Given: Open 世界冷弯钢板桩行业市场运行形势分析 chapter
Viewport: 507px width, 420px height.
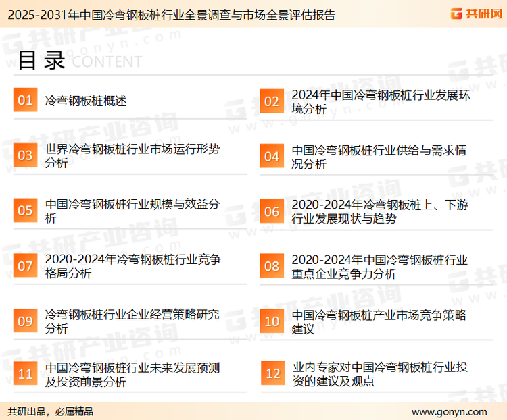Looking at the screenshot, I should click(x=132, y=155).
